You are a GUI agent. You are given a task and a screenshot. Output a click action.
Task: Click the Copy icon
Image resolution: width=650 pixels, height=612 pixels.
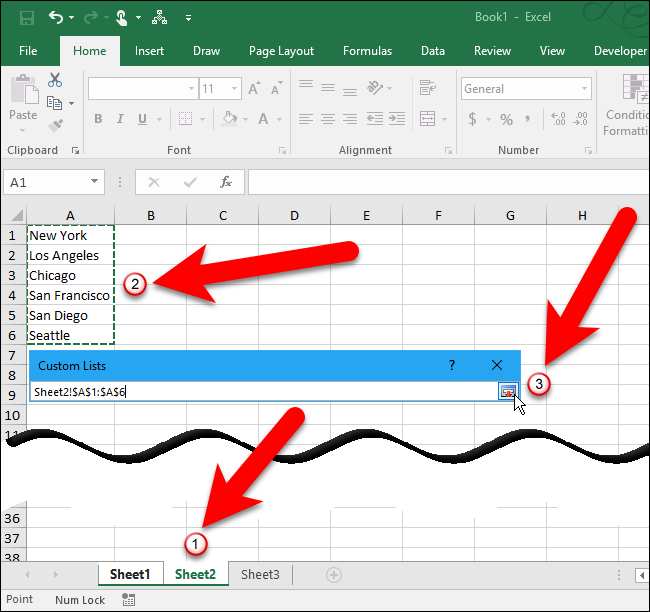point(54,102)
